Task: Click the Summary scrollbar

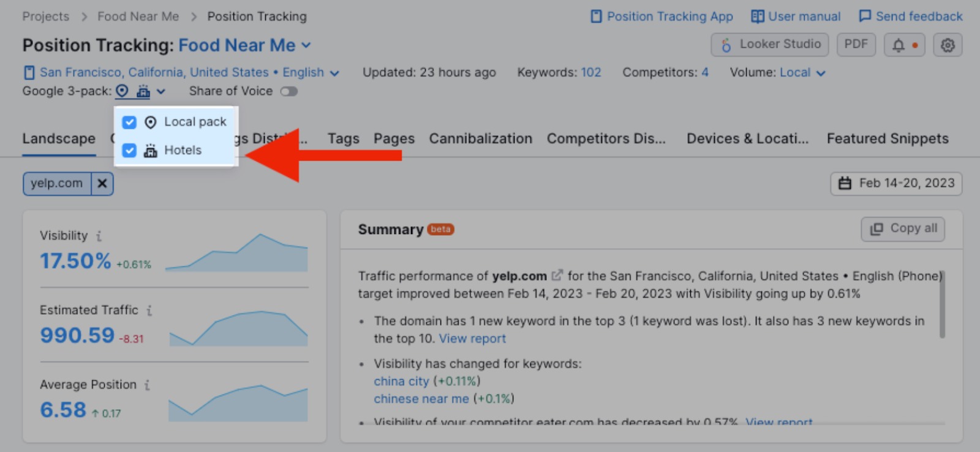Action: click(942, 304)
